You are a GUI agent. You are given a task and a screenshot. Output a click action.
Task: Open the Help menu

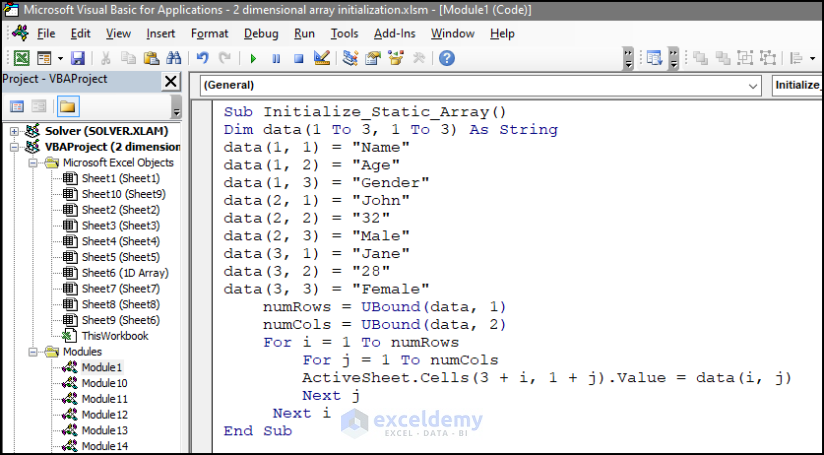tap(502, 34)
